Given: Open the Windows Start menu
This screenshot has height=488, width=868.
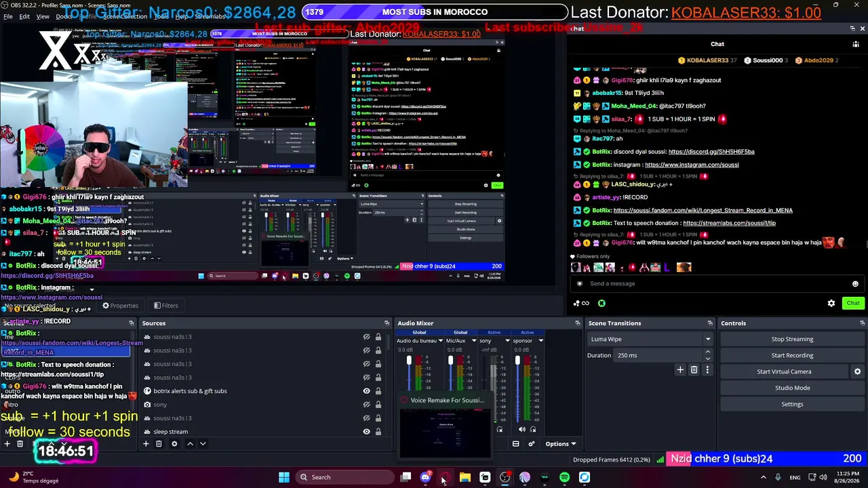Looking at the screenshot, I should tap(284, 477).
